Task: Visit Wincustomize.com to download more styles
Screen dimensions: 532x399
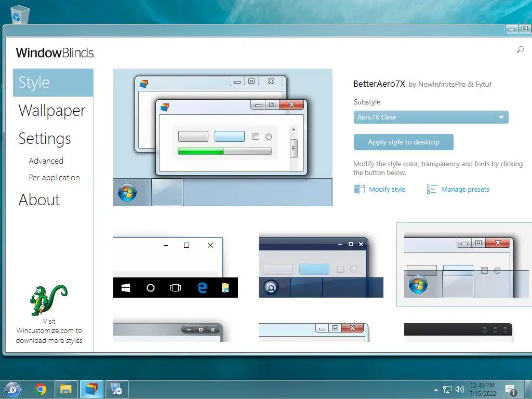Action: (x=49, y=331)
